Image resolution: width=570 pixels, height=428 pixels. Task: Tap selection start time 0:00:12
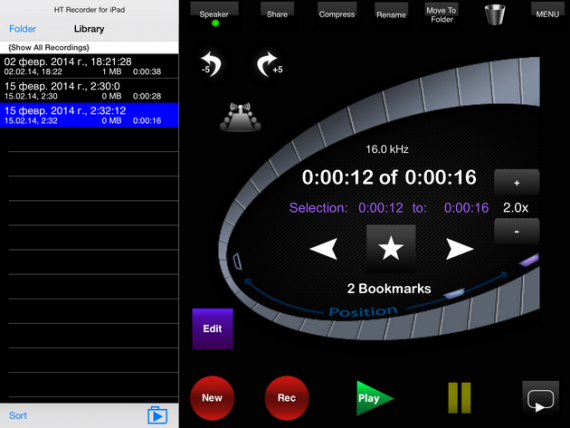[381, 208]
